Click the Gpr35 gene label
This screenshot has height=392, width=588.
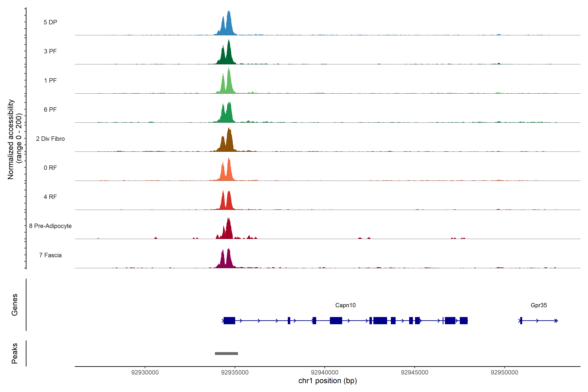tap(539, 305)
